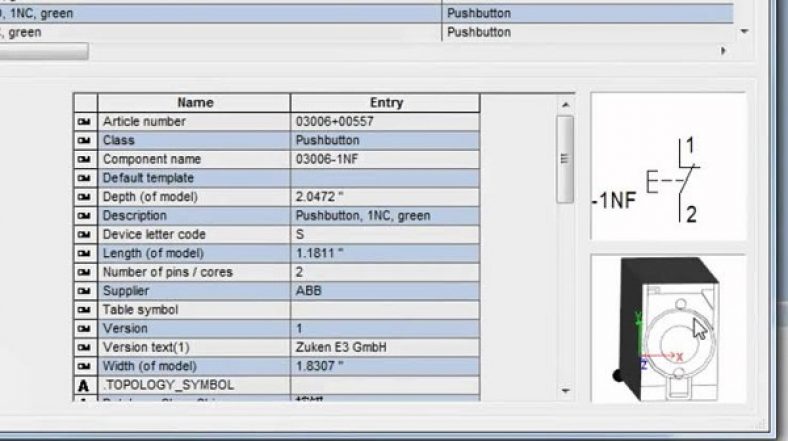
Task: Click the component list down scroll arrow
Action: pos(744,32)
